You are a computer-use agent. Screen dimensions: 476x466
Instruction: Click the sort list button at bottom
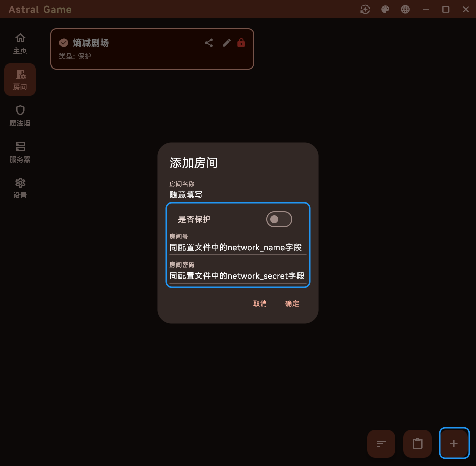(x=381, y=443)
